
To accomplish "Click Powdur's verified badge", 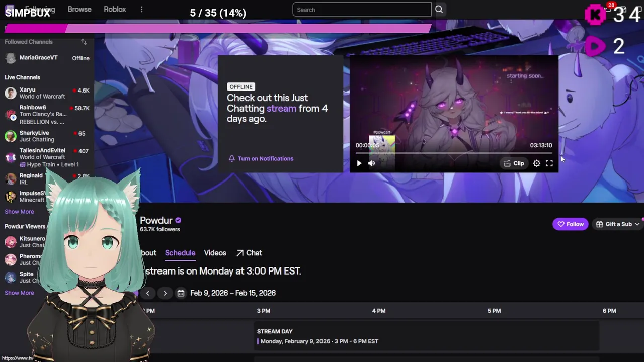I will tap(178, 220).
